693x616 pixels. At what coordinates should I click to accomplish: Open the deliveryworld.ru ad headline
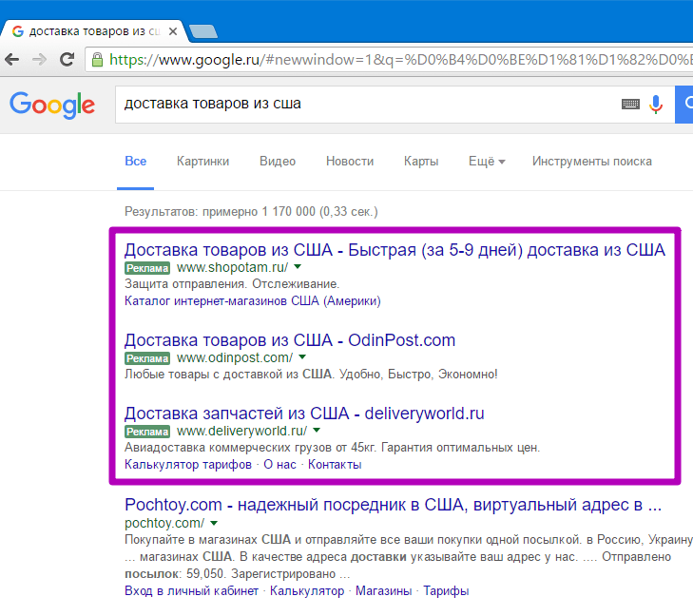[x=304, y=414]
